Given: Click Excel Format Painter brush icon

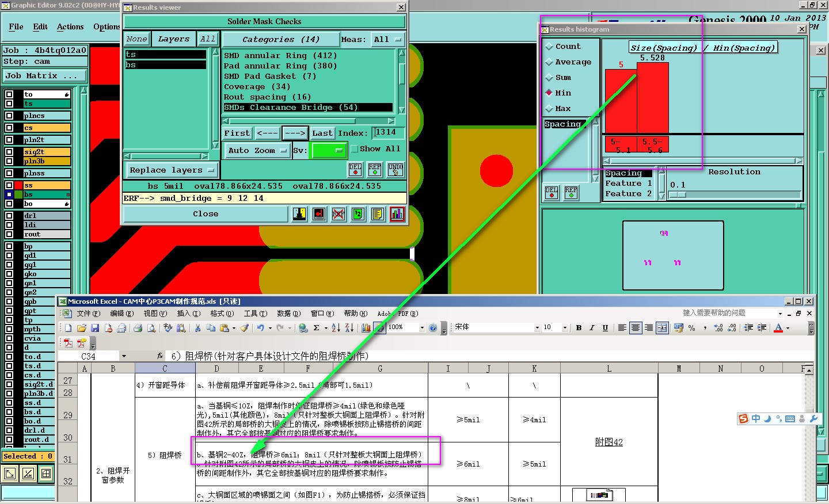Looking at the screenshot, I should (244, 328).
